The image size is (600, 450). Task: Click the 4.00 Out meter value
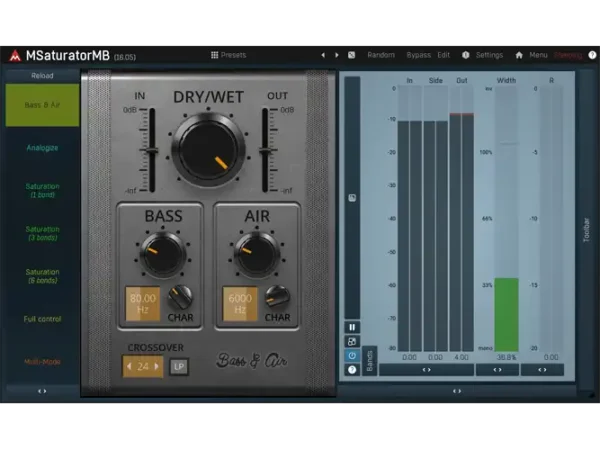461,357
